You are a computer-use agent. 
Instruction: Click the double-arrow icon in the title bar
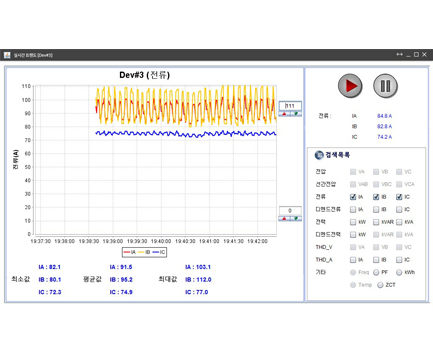pos(399,54)
